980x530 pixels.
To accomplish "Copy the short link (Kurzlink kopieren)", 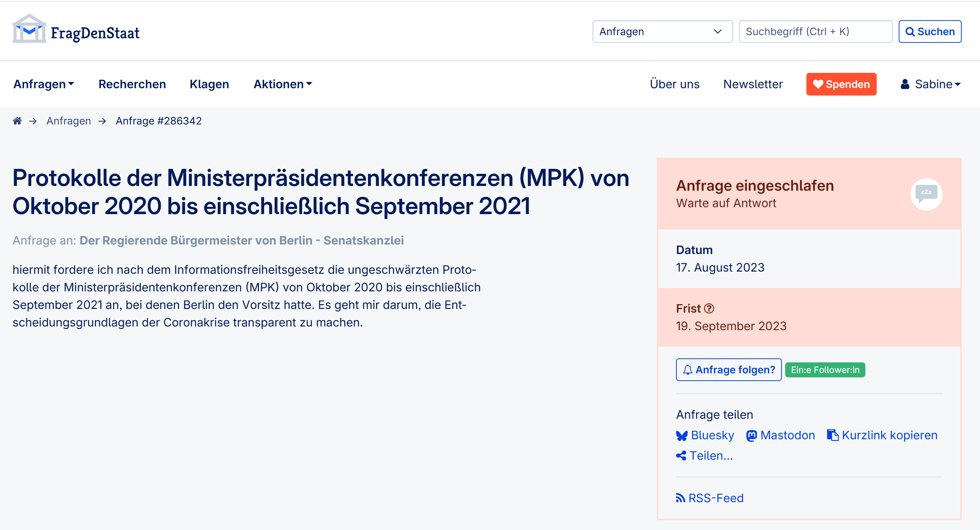I will point(882,435).
